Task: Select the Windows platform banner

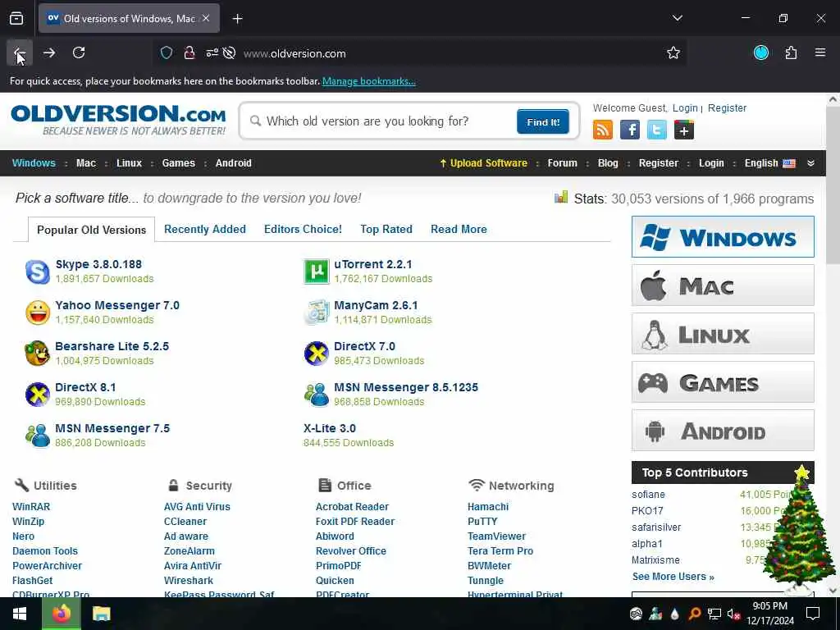Action: click(723, 237)
